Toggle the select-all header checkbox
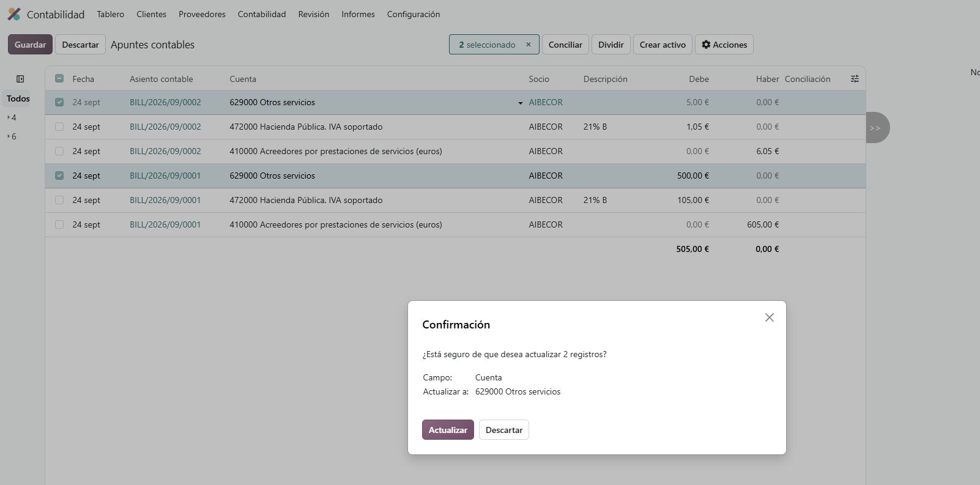Viewport: 980px width, 485px height. 59,78
